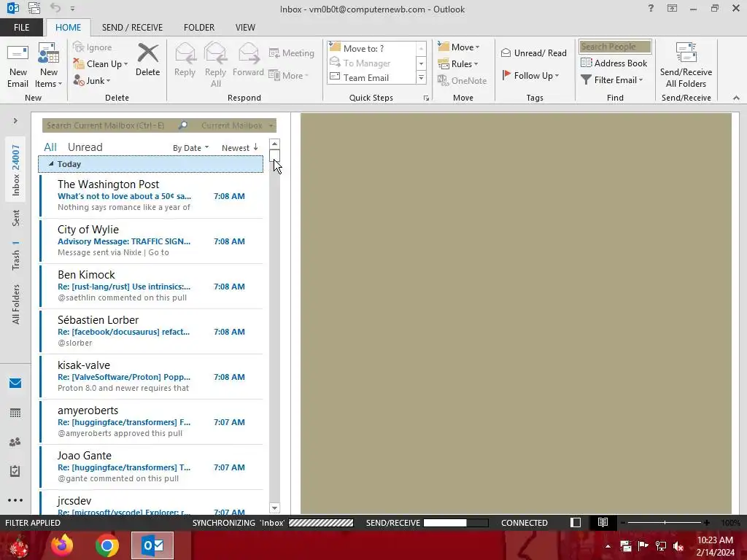Zoom in with plus button
747x560 pixels.
click(x=706, y=522)
